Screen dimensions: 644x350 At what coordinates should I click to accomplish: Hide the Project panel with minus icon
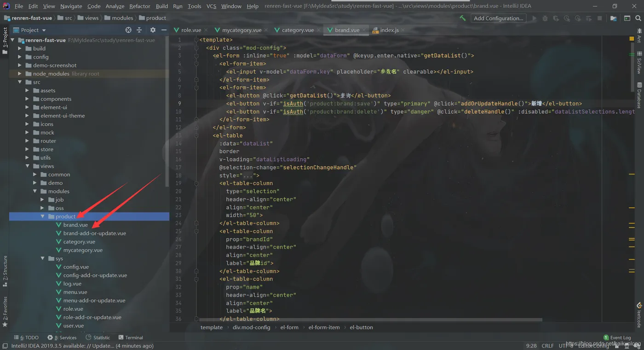(163, 30)
